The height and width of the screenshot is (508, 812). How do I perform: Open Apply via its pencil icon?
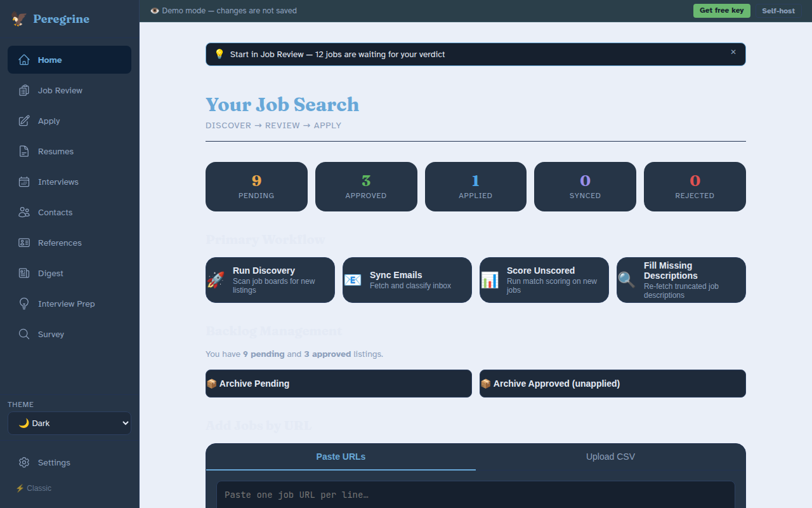pos(23,121)
